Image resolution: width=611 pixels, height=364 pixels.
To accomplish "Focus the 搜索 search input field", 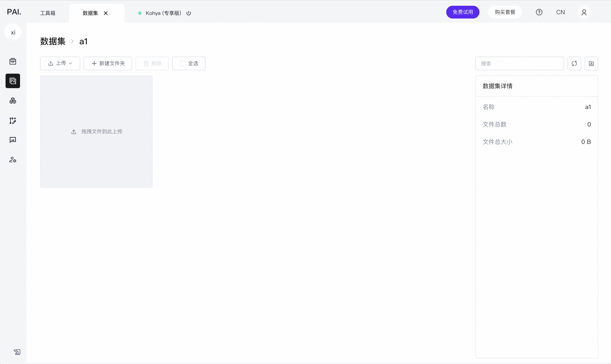I will tap(519, 63).
